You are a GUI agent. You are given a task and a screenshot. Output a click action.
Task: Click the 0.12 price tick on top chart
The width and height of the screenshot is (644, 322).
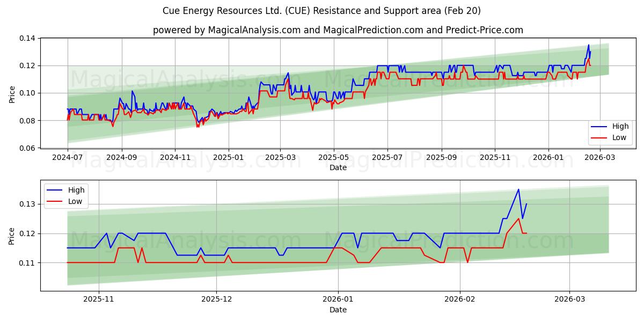pyautogui.click(x=27, y=66)
